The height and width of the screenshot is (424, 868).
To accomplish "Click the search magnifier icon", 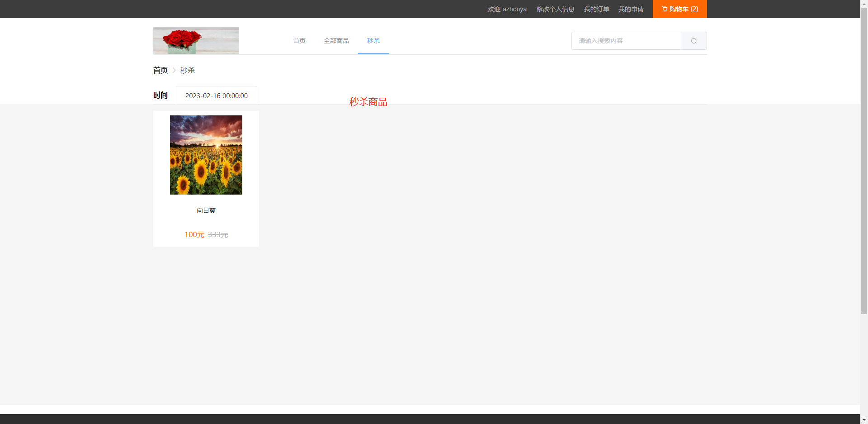I will 693,41.
